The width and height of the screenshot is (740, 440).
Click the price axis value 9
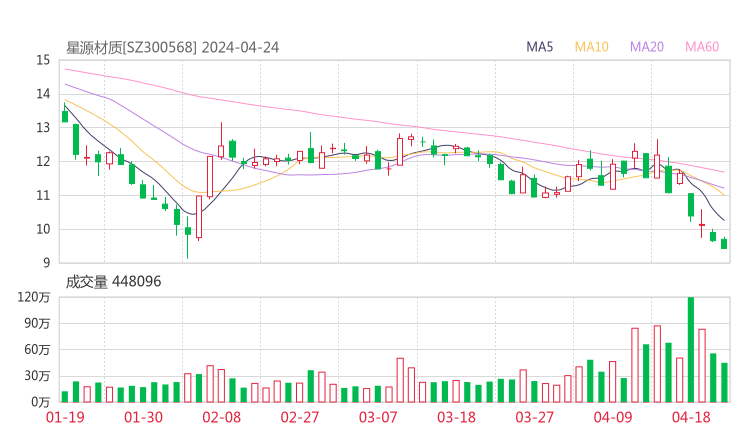click(46, 263)
